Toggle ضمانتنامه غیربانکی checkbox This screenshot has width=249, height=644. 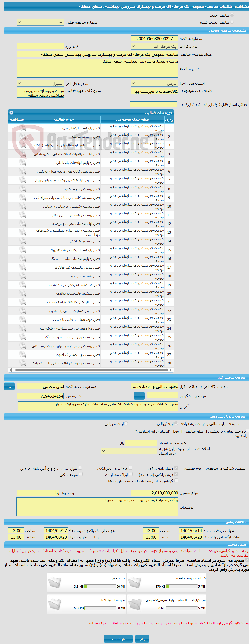coord(131,468)
